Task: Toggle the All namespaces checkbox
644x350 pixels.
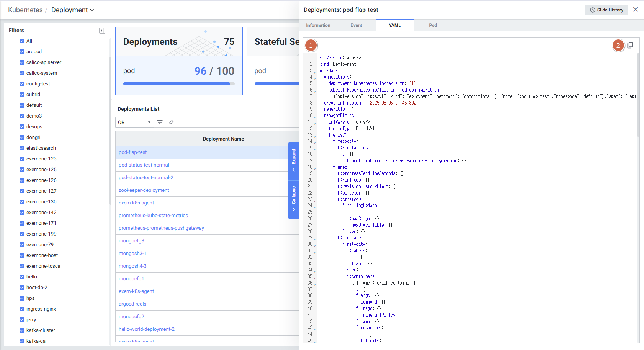Action: pos(22,41)
